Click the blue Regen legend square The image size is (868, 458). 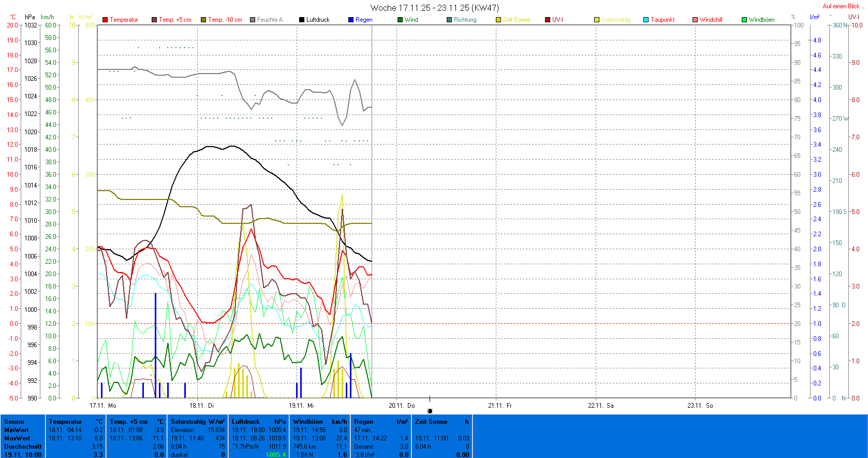point(351,20)
